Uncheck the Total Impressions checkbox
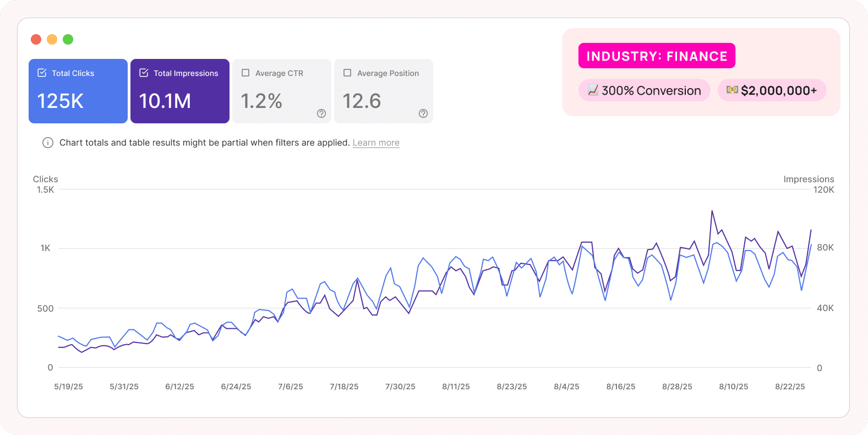 (144, 73)
